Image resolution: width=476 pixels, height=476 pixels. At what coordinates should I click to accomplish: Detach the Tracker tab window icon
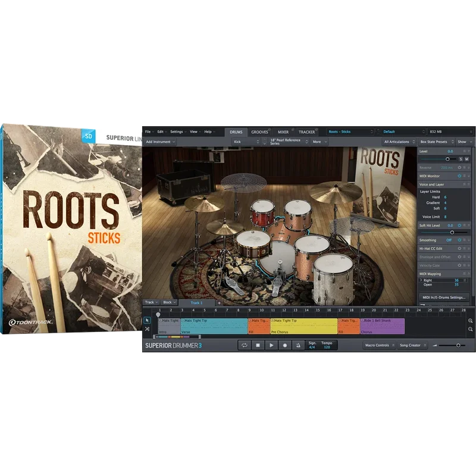coord(317,129)
